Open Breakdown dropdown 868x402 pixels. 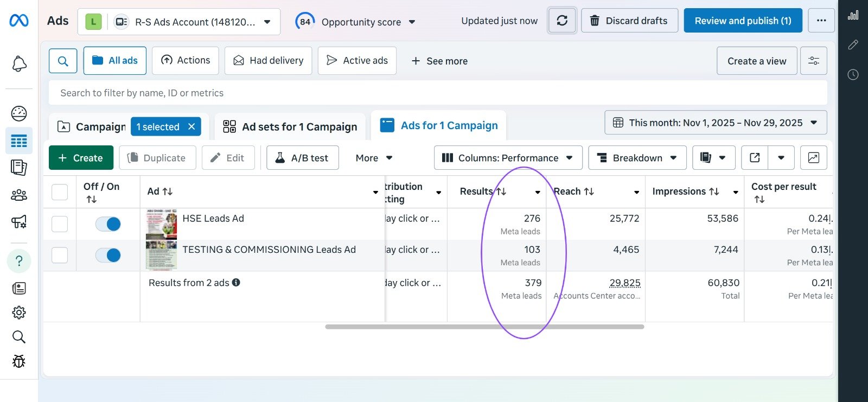pyautogui.click(x=637, y=158)
